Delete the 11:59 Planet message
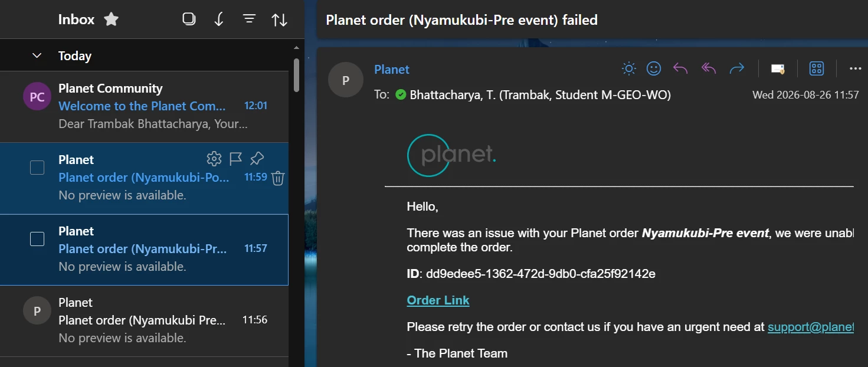Screen dimensions: 868x367 coord(278,178)
